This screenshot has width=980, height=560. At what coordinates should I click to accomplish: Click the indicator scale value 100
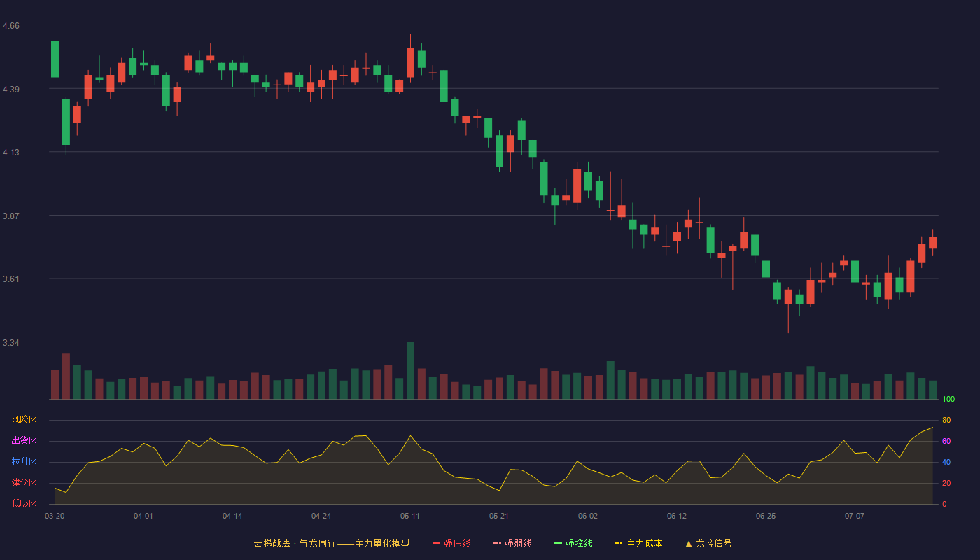click(948, 400)
